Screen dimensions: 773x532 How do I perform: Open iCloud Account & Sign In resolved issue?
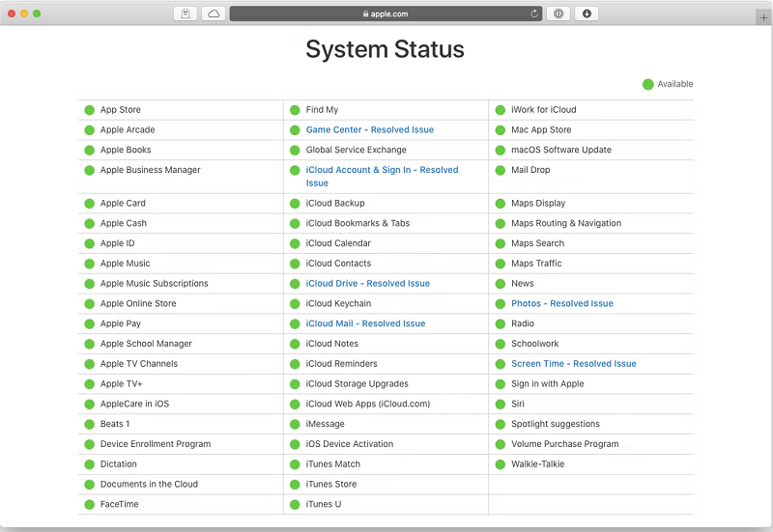coord(382,177)
